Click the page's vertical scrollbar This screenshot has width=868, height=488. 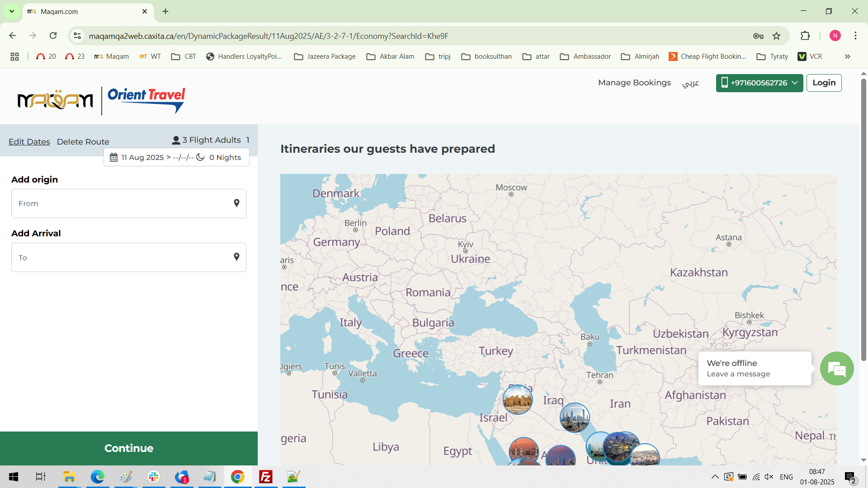863,217
